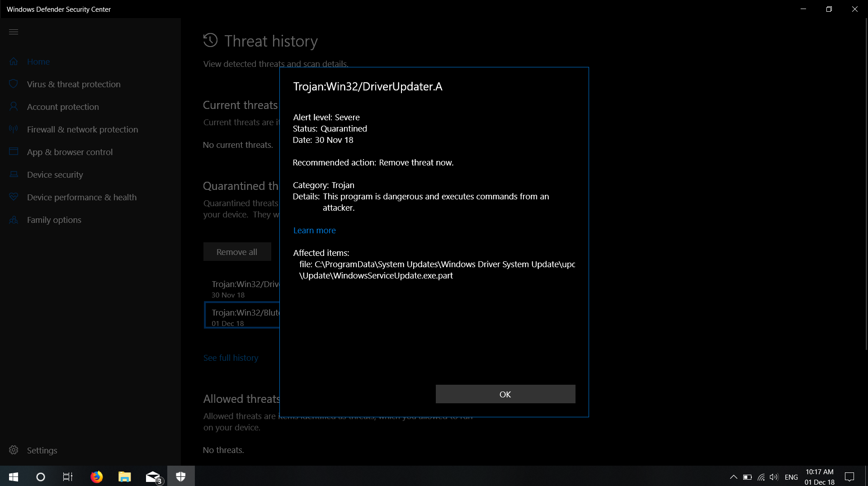
Task: Click the 'No current threats.' text
Action: pos(238,145)
